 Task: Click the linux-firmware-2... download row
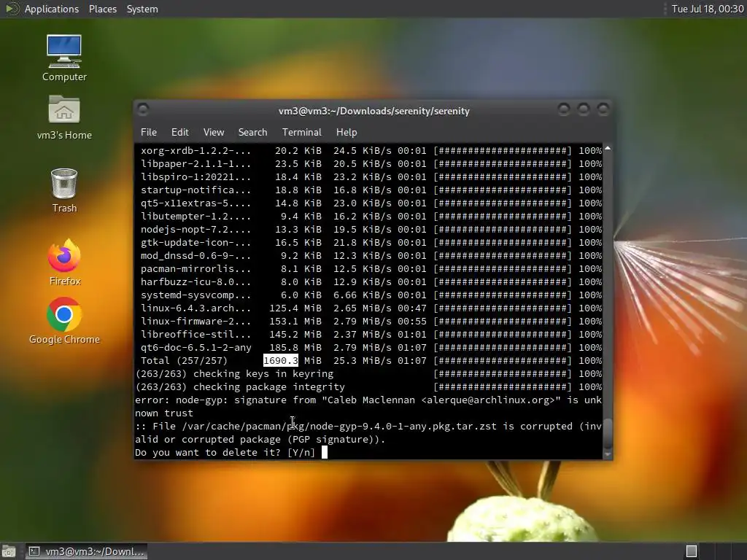point(371,321)
